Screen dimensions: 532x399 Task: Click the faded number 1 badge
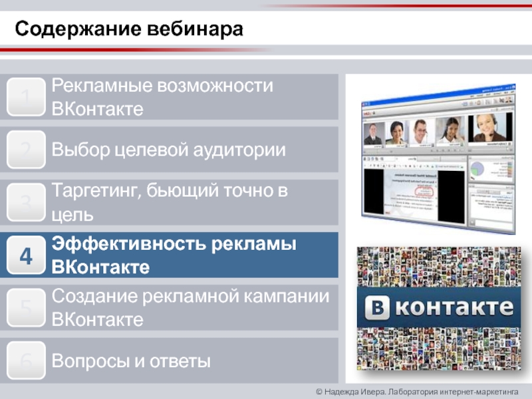point(26,96)
